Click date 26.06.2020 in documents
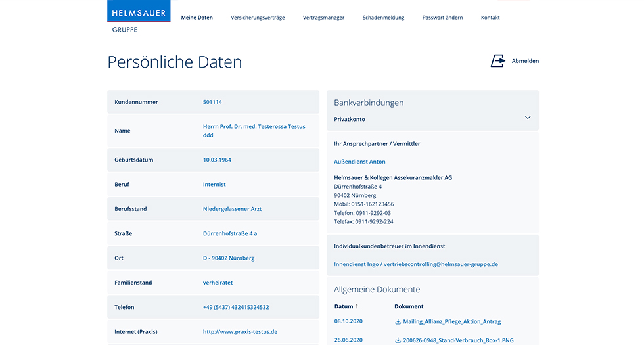The image size is (644, 345). click(x=348, y=340)
